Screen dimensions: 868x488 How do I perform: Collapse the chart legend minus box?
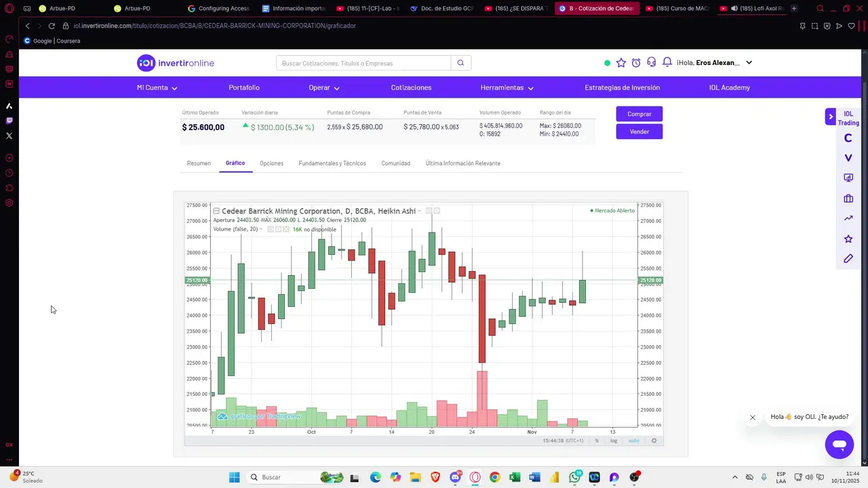pos(216,211)
